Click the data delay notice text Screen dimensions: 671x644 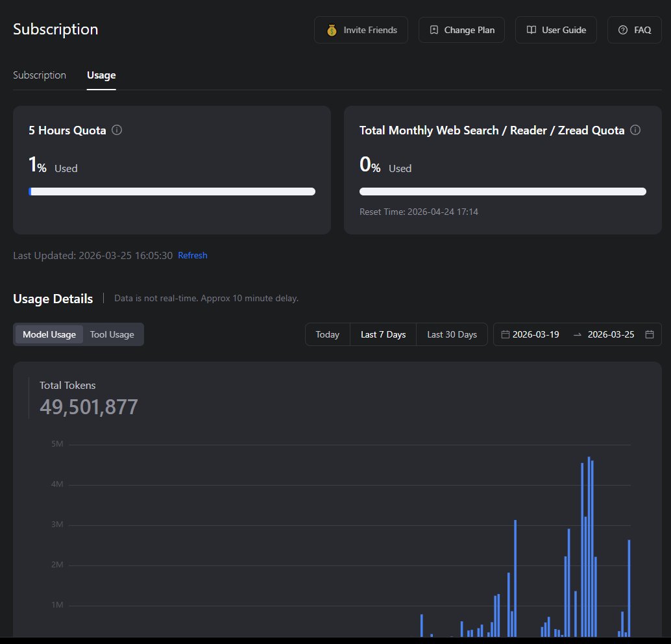(x=206, y=298)
